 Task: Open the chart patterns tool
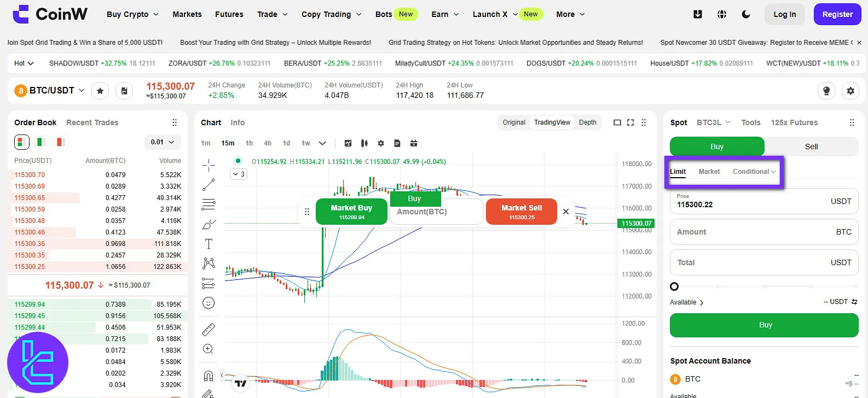point(209,263)
